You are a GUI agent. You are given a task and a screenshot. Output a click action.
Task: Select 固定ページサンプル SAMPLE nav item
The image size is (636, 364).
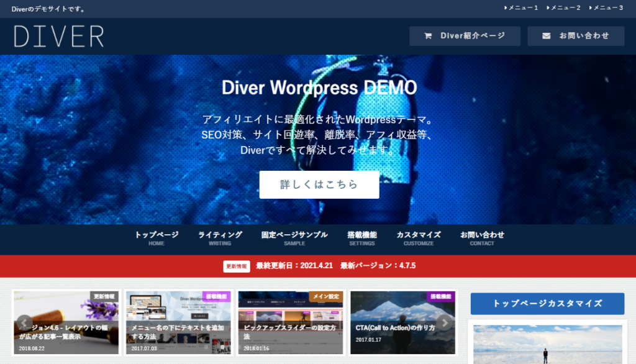pyautogui.click(x=294, y=238)
